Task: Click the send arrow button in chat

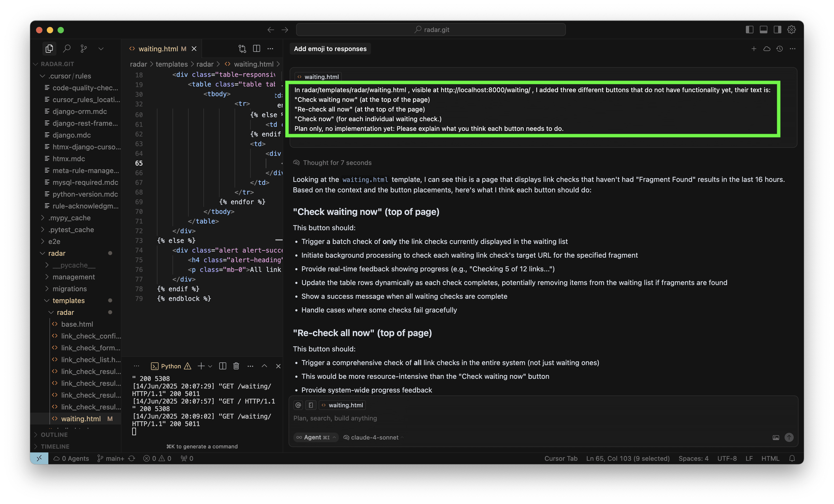Action: tap(789, 437)
